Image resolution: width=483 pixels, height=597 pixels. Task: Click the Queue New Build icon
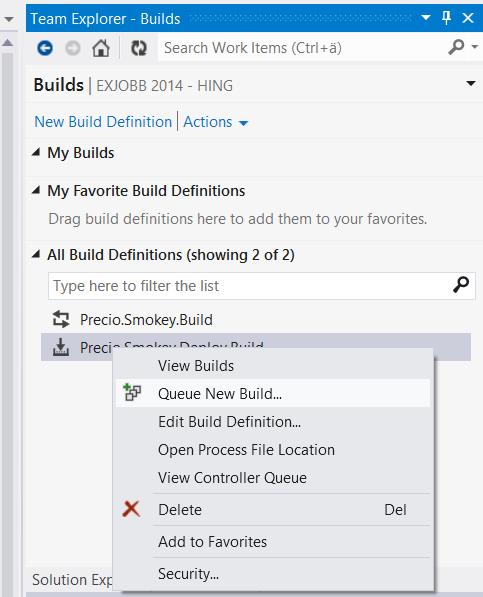tap(132, 393)
